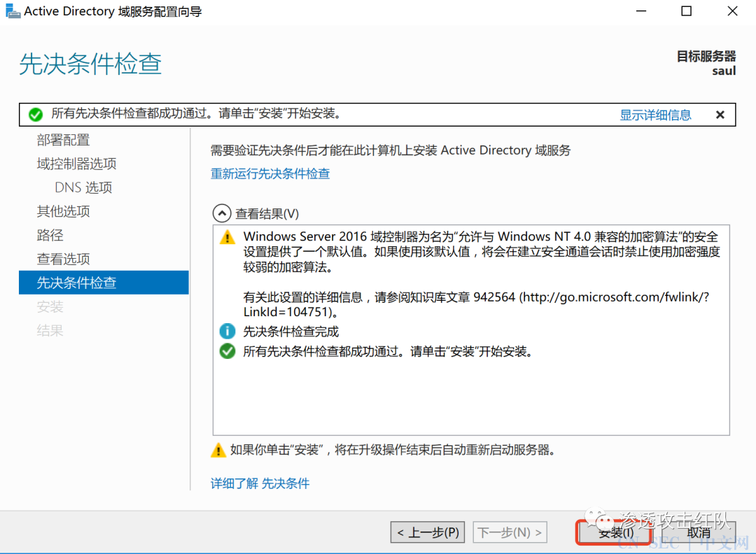756x554 pixels.
Task: Open the 其他选项 step
Action: (x=63, y=211)
